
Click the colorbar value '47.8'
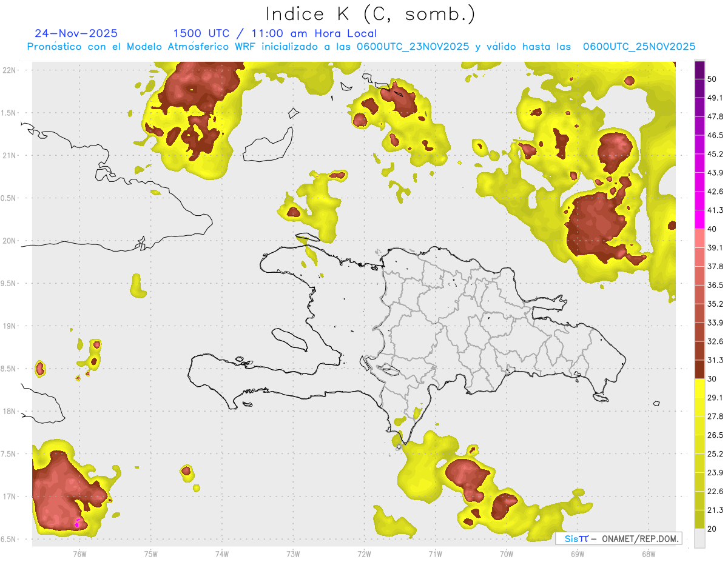[715, 116]
